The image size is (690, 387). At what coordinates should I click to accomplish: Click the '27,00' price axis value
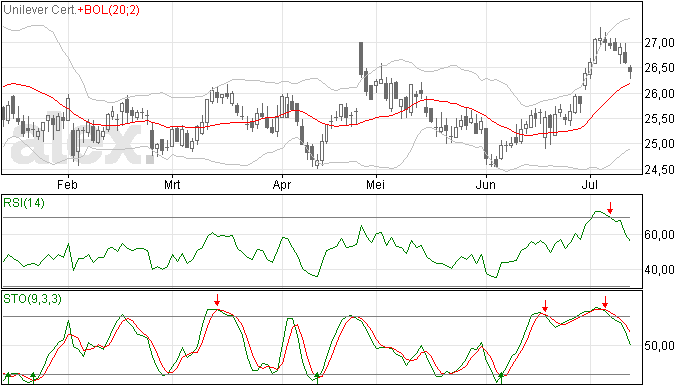click(x=659, y=43)
